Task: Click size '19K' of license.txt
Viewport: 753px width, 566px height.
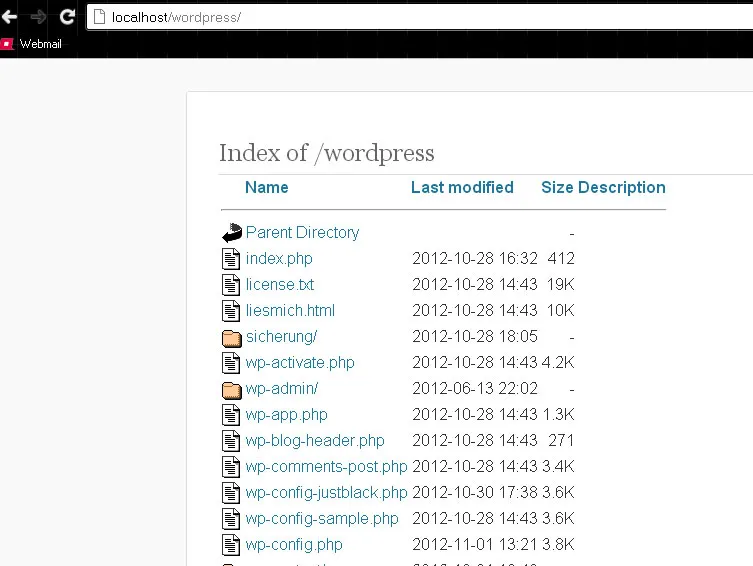Action: [560, 284]
